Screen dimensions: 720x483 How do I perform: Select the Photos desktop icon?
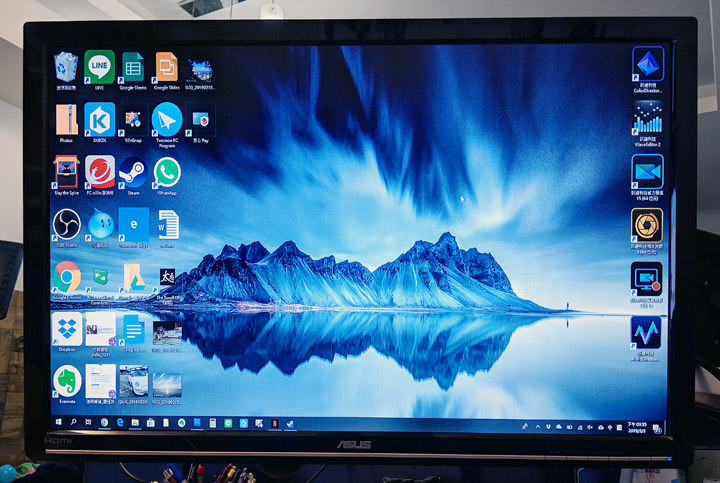[x=66, y=120]
